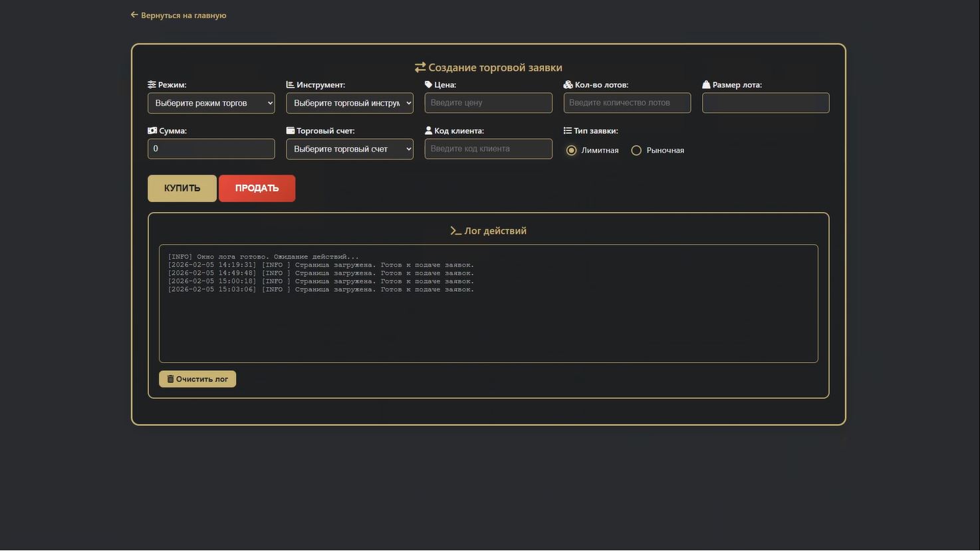
Task: Open the Торговый счет account dropdown
Action: click(349, 149)
